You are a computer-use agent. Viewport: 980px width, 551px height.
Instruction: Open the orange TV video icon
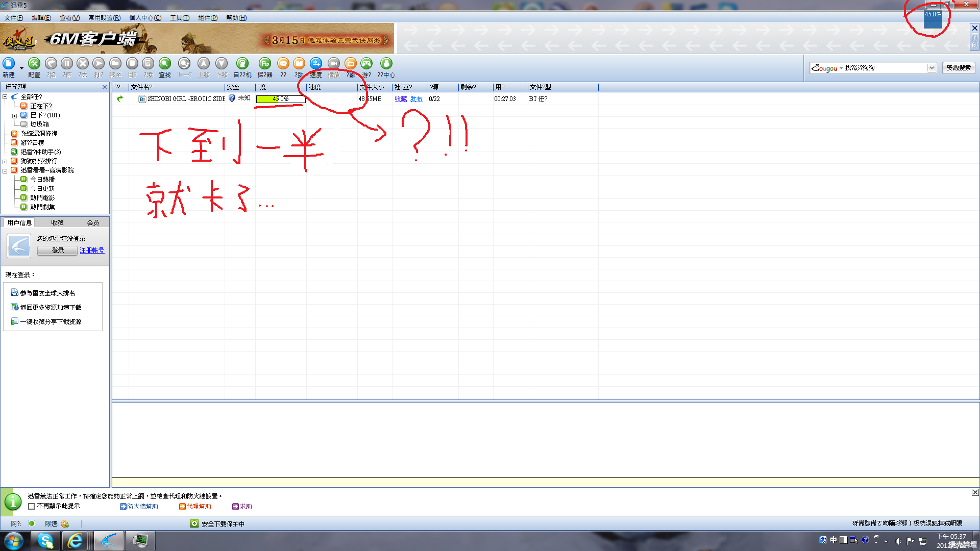[x=350, y=64]
